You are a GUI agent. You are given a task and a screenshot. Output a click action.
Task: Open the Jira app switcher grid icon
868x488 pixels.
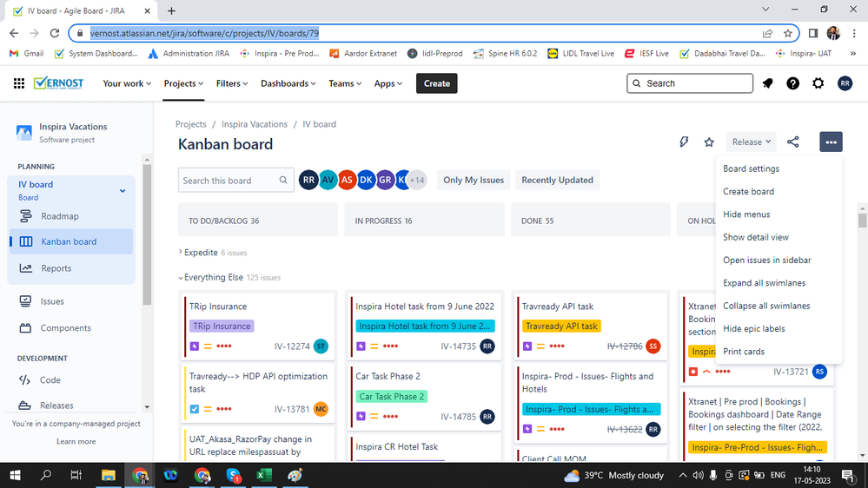19,83
